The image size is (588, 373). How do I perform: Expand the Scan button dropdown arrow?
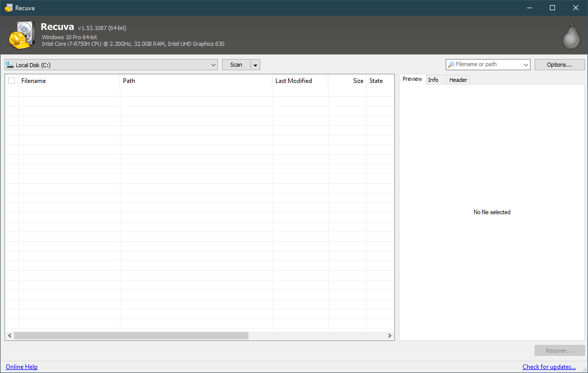[255, 65]
